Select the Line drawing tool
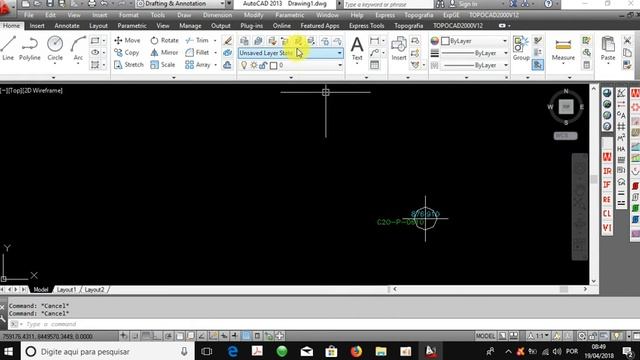Viewport: 640px width, 360px height. tap(8, 48)
